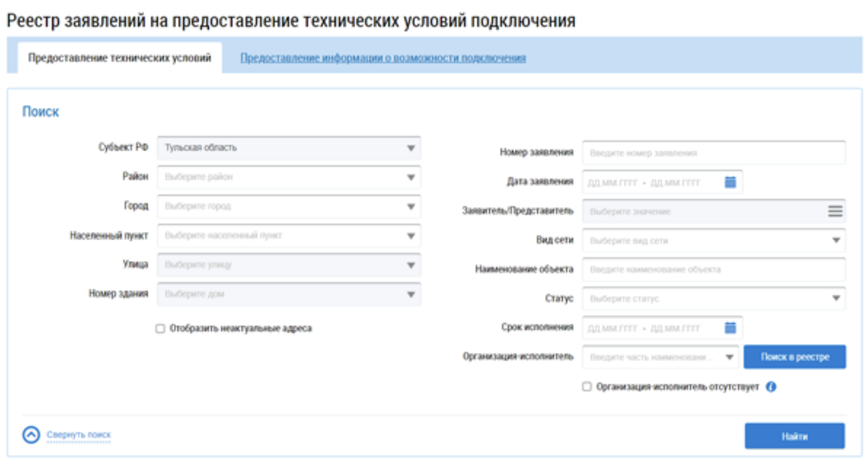
Task: Switch to Предоставление информации о возможности подключения tab
Action: [x=383, y=58]
